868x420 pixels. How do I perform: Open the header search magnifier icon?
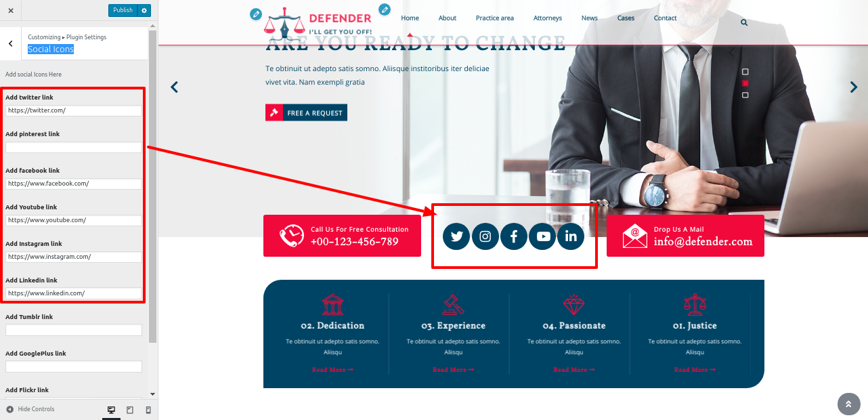coord(744,22)
